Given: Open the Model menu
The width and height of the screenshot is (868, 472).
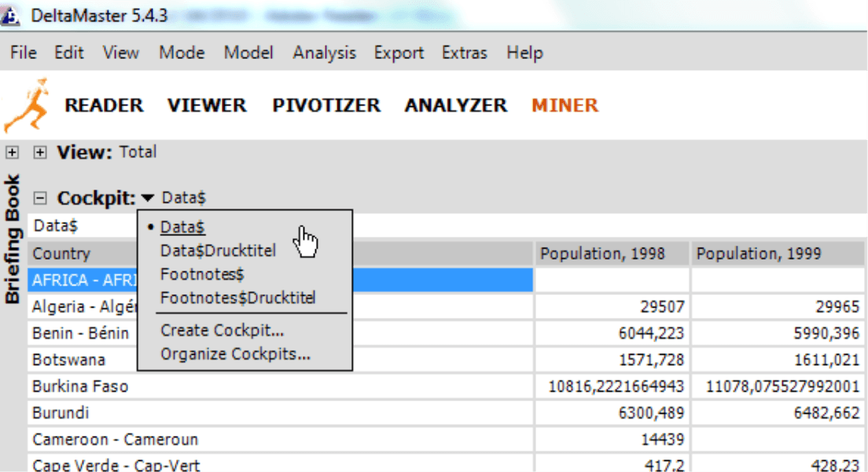Looking at the screenshot, I should click(x=248, y=53).
